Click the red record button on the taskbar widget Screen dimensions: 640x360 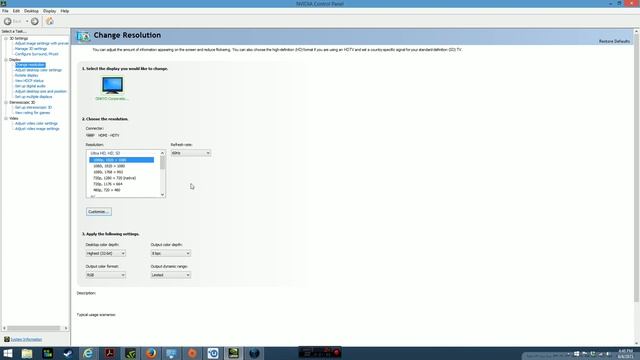click(x=337, y=353)
